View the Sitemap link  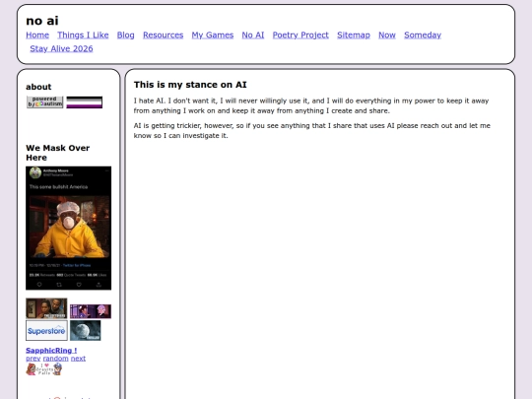[x=354, y=34]
